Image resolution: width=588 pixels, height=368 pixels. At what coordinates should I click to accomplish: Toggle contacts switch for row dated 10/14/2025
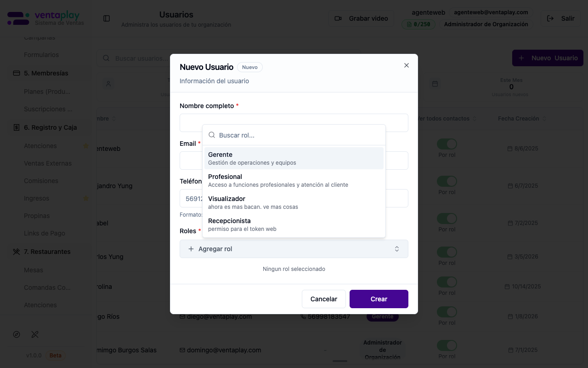point(447,282)
